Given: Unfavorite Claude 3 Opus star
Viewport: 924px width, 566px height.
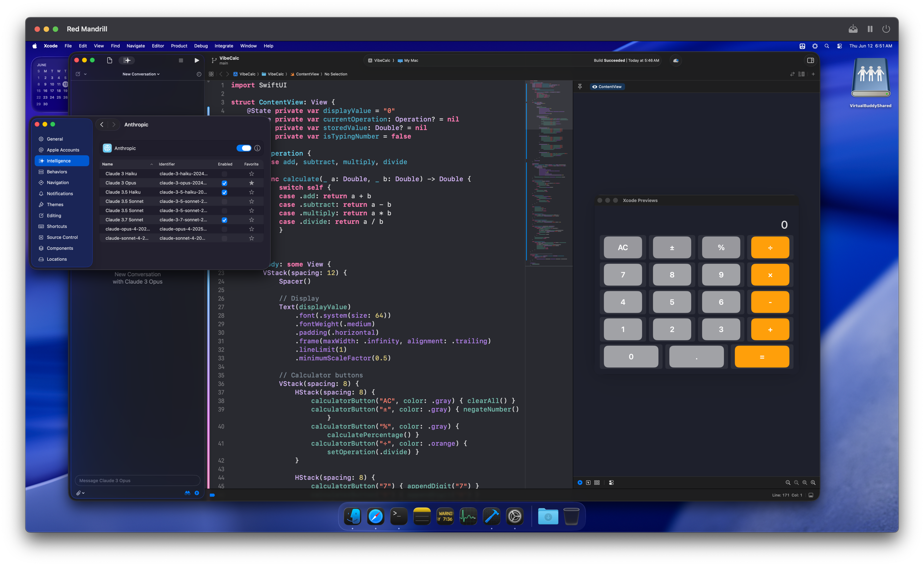Looking at the screenshot, I should pyautogui.click(x=251, y=183).
